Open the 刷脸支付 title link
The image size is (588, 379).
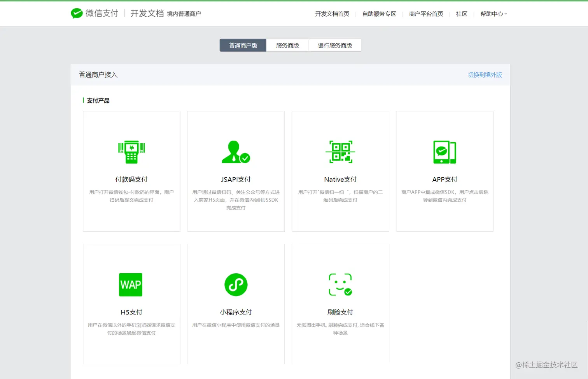[340, 312]
